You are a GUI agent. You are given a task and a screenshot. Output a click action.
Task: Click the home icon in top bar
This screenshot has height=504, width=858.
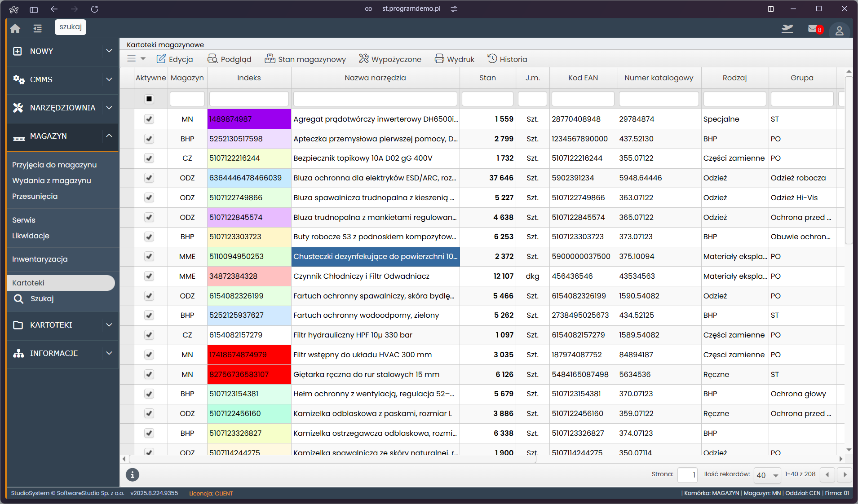click(x=15, y=28)
